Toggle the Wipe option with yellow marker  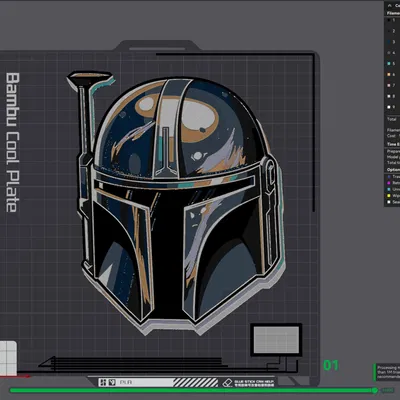(x=393, y=196)
